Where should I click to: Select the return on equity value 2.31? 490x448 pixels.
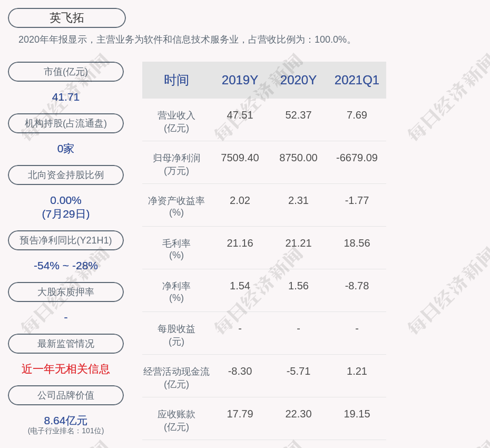pyautogui.click(x=298, y=200)
